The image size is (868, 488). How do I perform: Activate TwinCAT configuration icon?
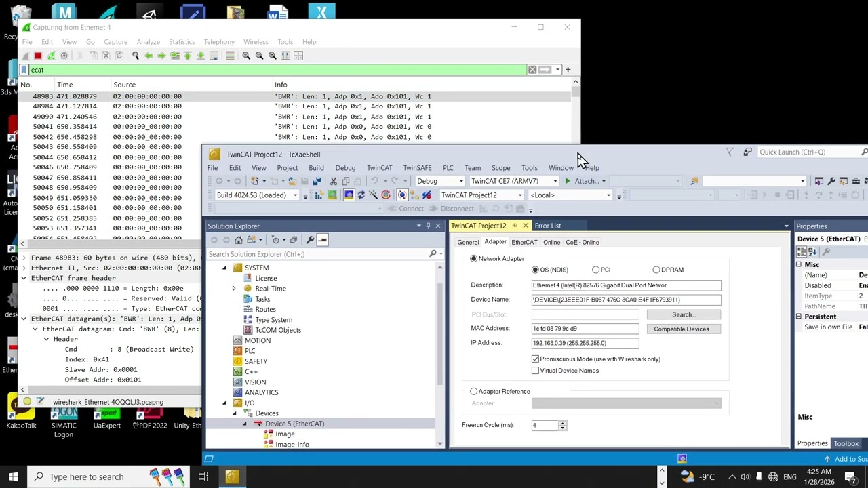click(319, 195)
